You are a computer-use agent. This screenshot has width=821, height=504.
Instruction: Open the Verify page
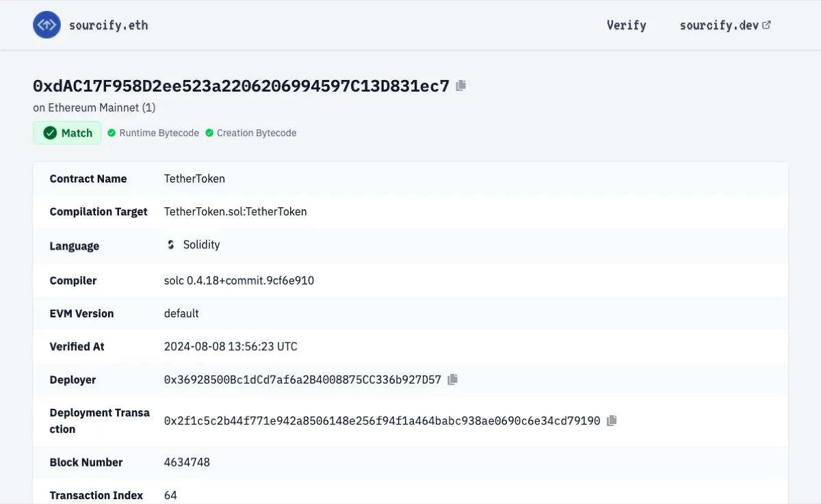626,25
